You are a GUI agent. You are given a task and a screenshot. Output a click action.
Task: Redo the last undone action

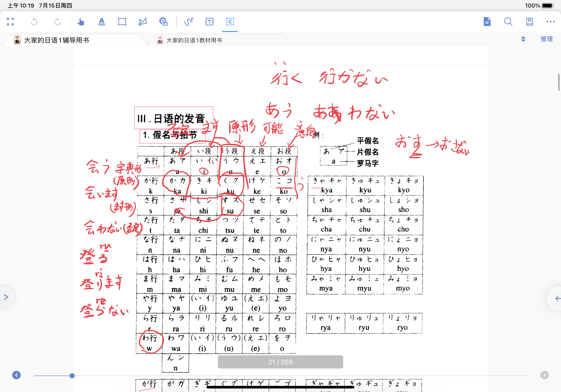(57, 22)
